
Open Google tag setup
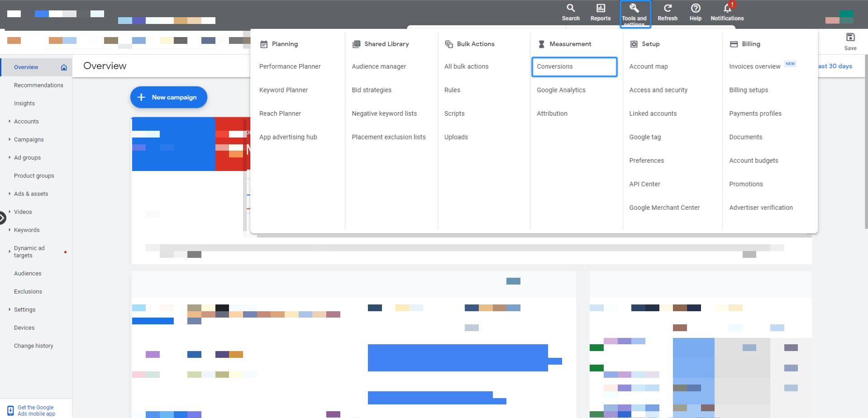[645, 137]
